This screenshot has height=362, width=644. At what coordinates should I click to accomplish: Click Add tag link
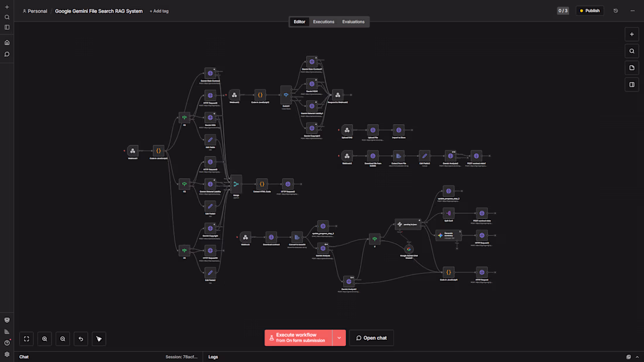159,11
